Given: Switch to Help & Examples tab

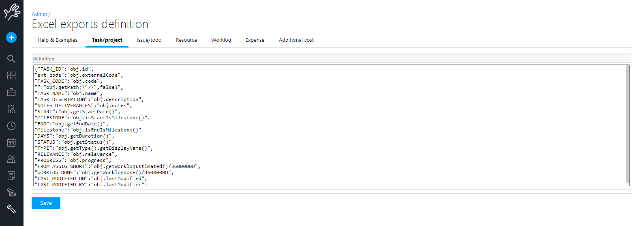Looking at the screenshot, I should [x=58, y=40].
